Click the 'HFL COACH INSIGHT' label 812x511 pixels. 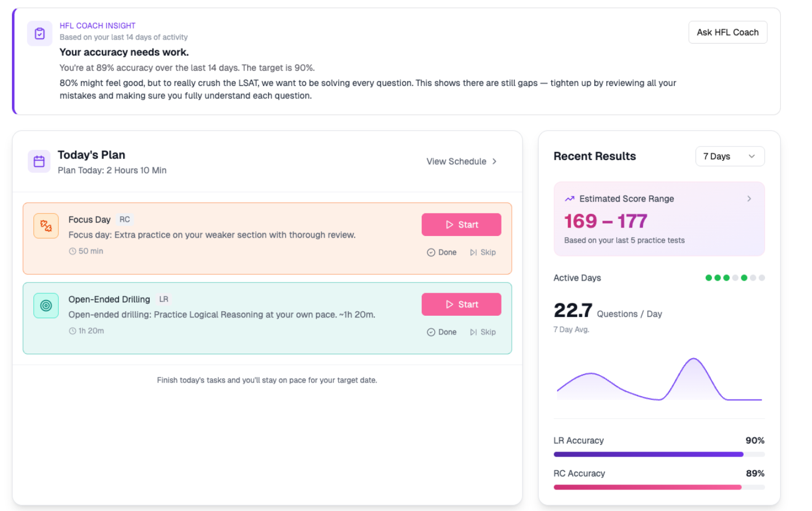(97, 25)
